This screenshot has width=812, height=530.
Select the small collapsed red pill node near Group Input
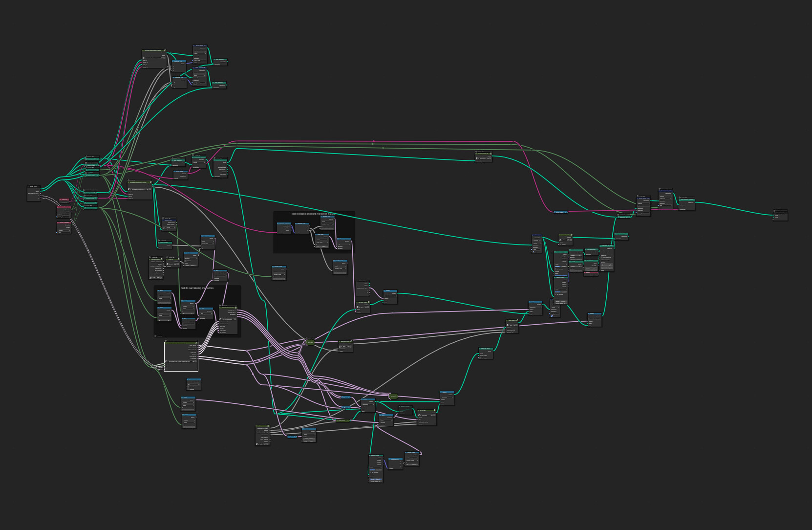pyautogui.click(x=64, y=200)
